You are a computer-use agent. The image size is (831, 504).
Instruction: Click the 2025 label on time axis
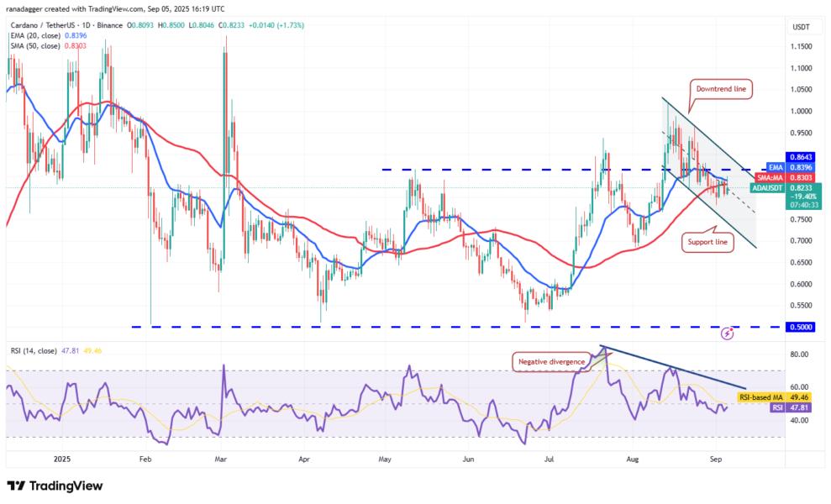pos(62,459)
